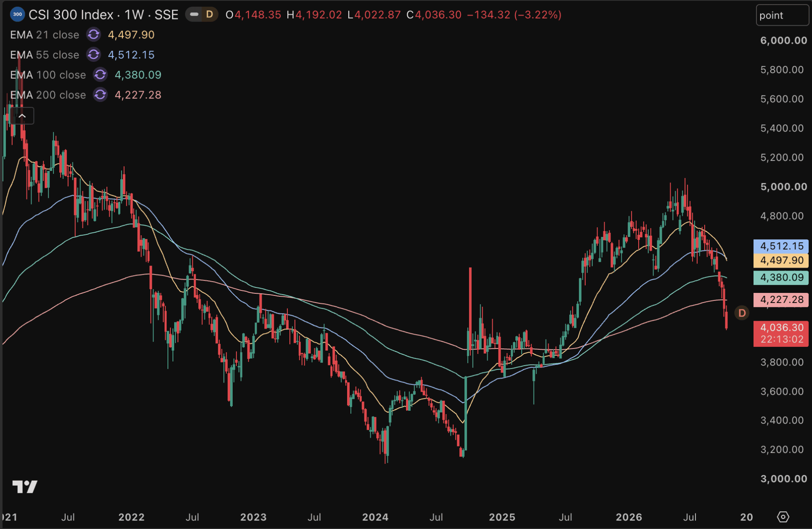Click the 2023 label on time axis
Image resolution: width=812 pixels, height=529 pixels.
253,517
